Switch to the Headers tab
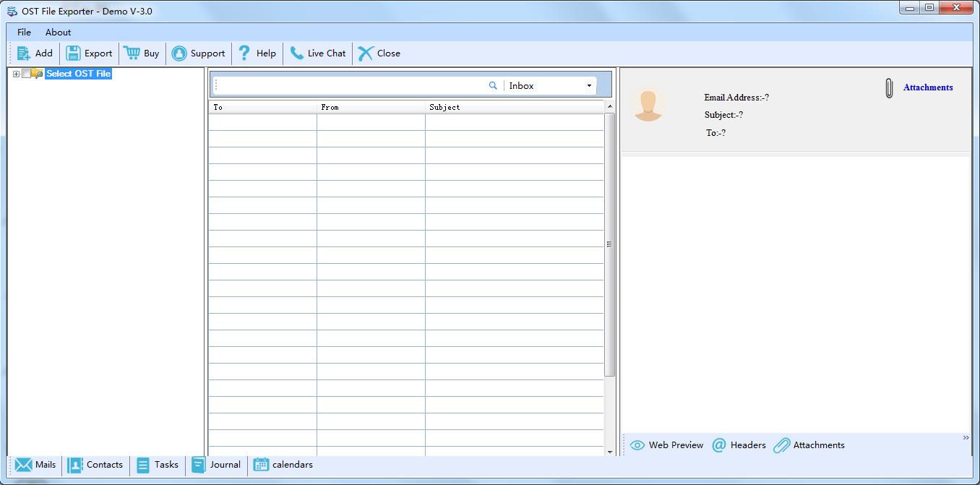Image resolution: width=980 pixels, height=485 pixels. pos(739,445)
